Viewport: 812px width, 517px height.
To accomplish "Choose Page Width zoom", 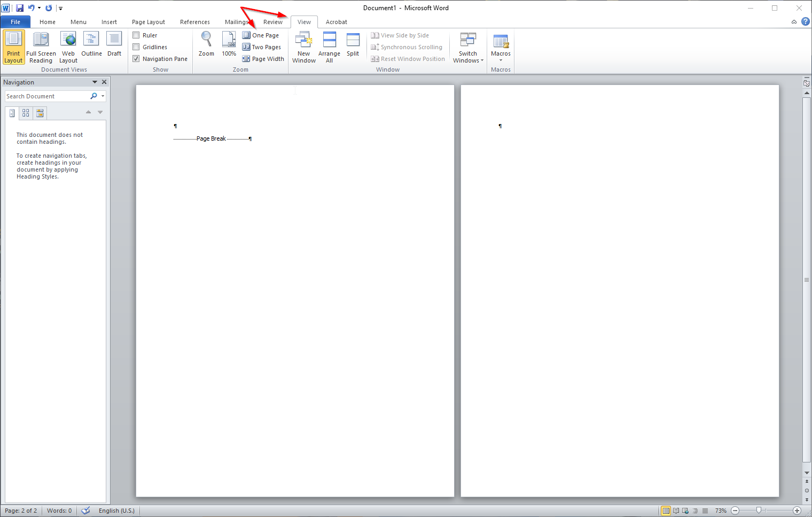I will pos(263,59).
